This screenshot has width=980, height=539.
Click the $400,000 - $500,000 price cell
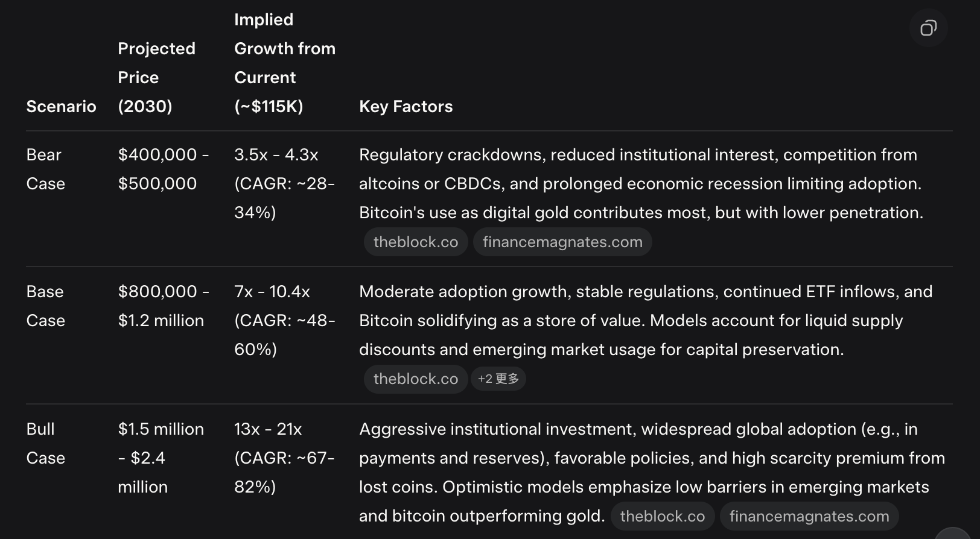[164, 169]
